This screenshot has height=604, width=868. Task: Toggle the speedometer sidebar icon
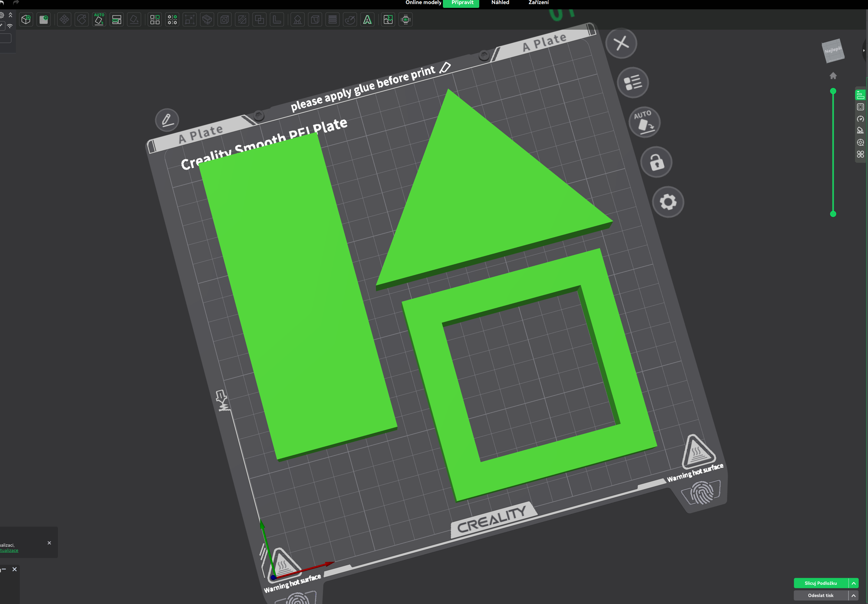tap(860, 119)
